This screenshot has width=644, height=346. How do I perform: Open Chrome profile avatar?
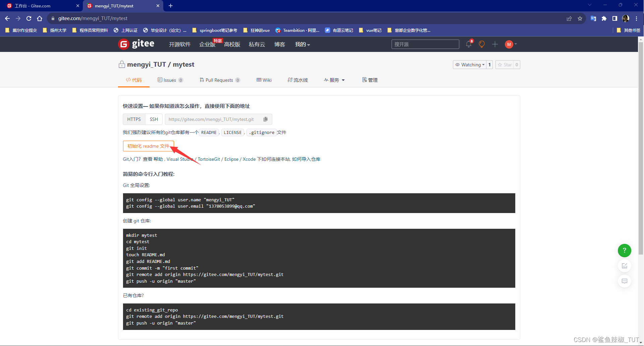[626, 18]
